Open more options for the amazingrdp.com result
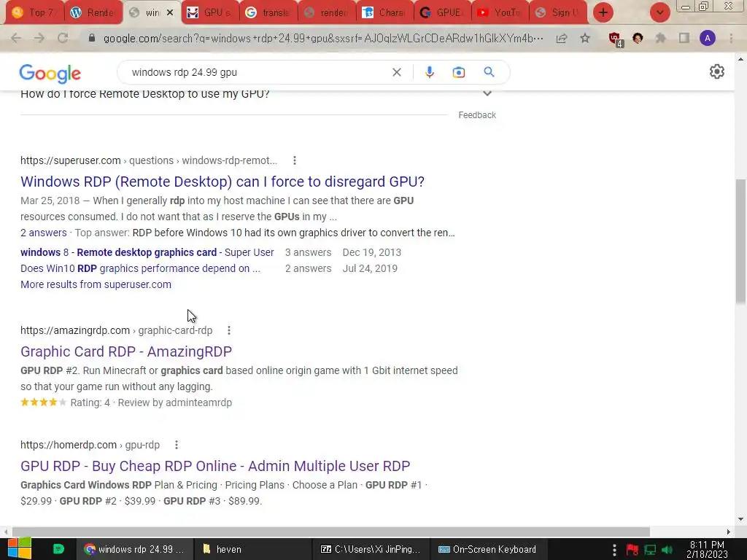The height and width of the screenshot is (560, 747). click(x=228, y=330)
